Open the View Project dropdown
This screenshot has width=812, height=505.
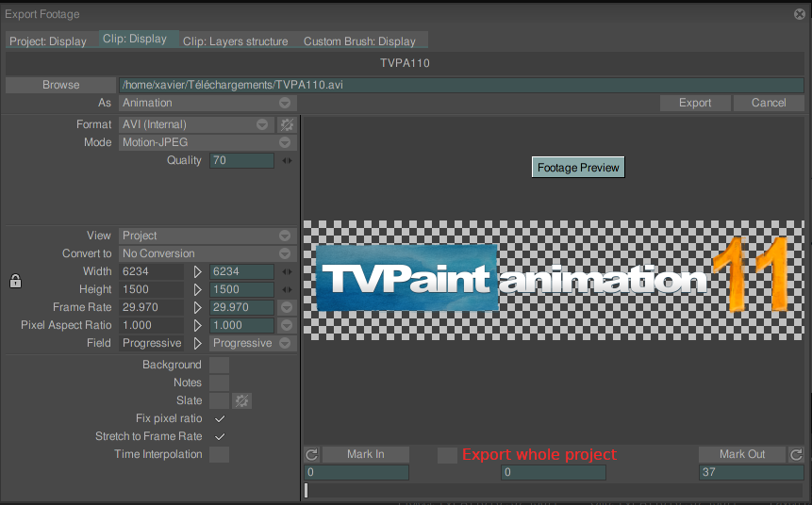(207, 236)
